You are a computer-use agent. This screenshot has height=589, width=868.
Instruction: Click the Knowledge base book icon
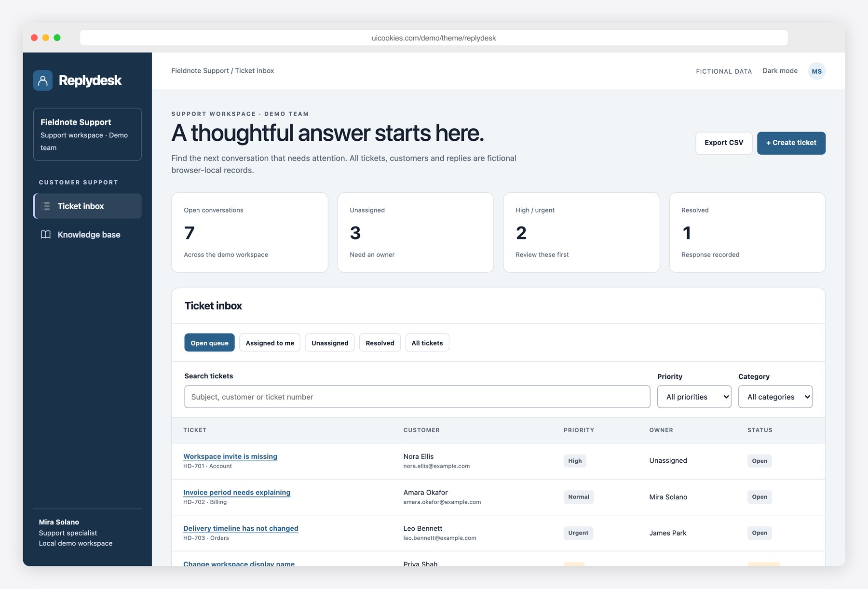click(46, 235)
